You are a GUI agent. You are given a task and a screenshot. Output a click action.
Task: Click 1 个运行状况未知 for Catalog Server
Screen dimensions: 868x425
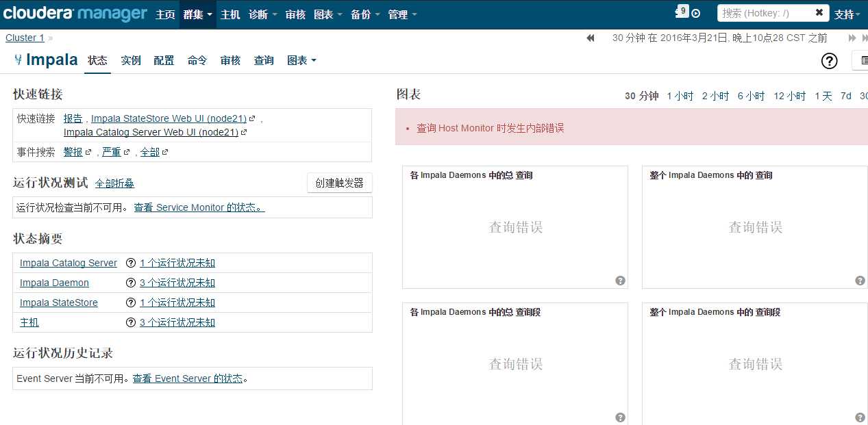click(x=177, y=263)
